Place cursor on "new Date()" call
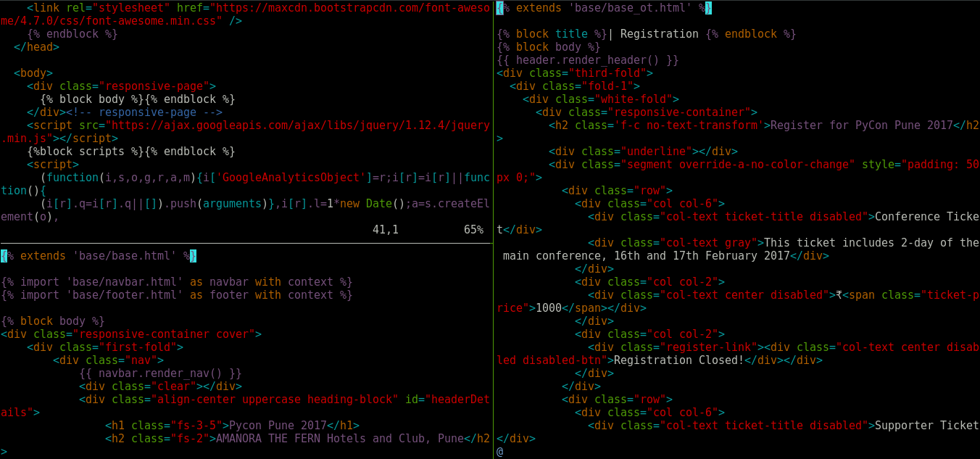980x459 pixels. (x=373, y=204)
